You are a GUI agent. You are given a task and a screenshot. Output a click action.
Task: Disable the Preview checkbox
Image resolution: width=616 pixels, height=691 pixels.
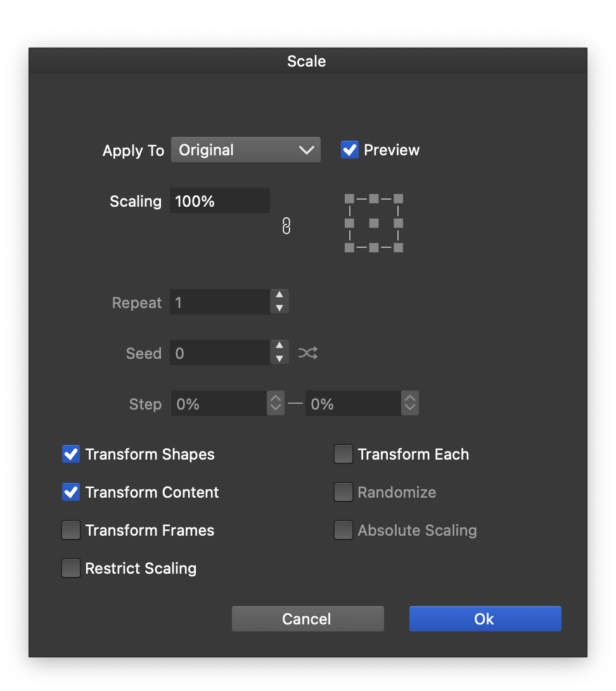(x=350, y=150)
